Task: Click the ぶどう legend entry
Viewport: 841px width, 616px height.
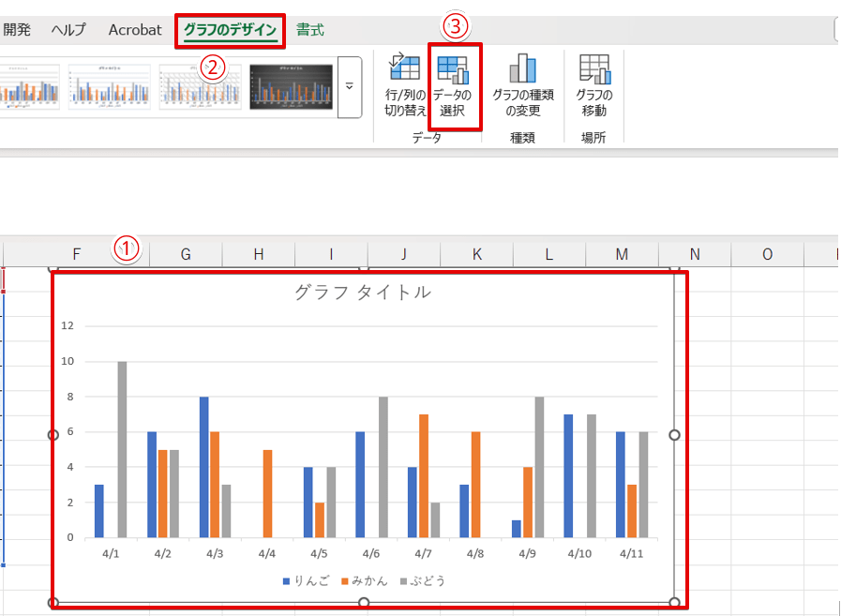Action: pyautogui.click(x=423, y=581)
